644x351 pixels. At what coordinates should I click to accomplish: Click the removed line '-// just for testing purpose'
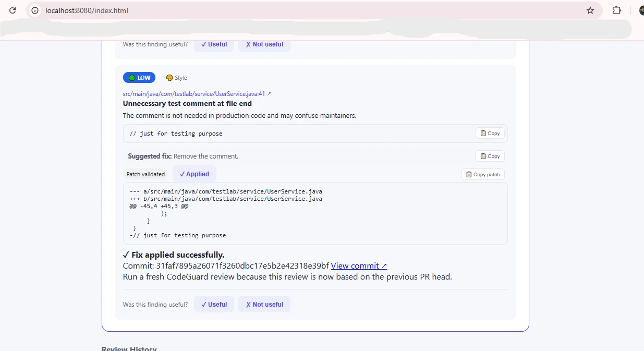(x=178, y=235)
